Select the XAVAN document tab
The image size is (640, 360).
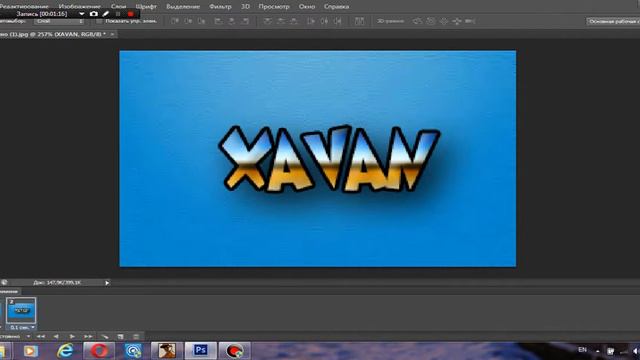coord(53,34)
